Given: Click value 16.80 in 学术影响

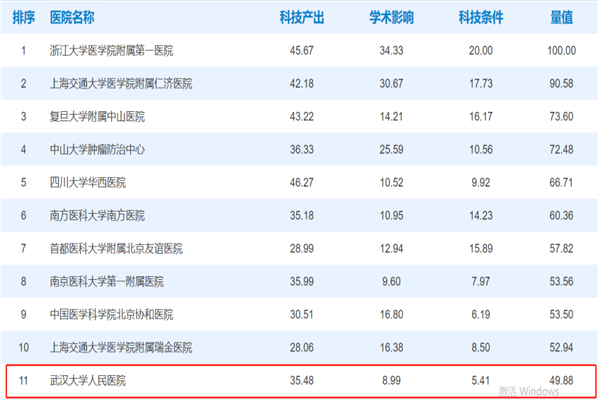Looking at the screenshot, I should [391, 315].
